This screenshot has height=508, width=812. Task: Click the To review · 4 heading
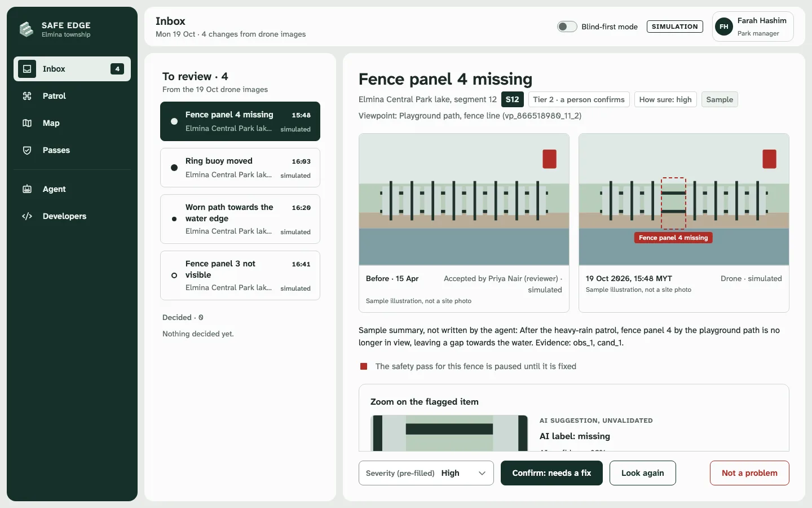tap(195, 77)
